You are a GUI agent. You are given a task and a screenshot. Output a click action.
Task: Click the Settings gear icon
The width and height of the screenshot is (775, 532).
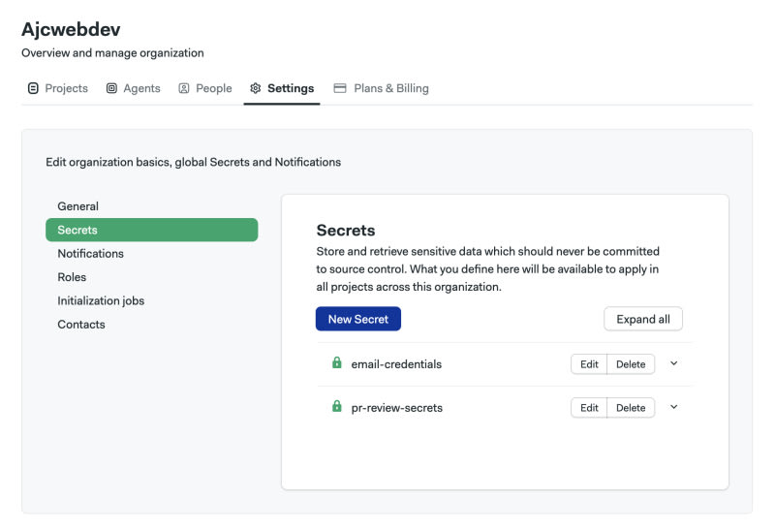click(256, 88)
